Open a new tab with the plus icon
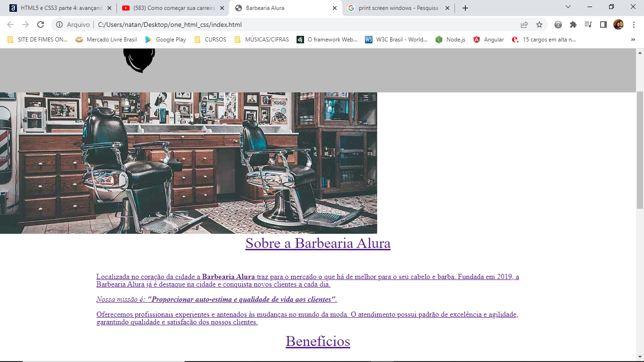Image resolution: width=644 pixels, height=362 pixels. 465,8
